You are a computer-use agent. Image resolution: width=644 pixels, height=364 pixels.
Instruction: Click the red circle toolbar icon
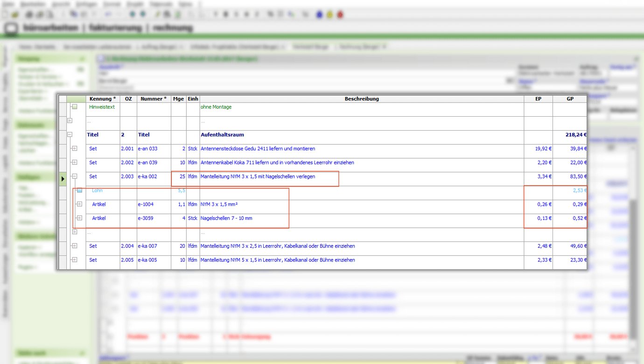click(x=340, y=14)
